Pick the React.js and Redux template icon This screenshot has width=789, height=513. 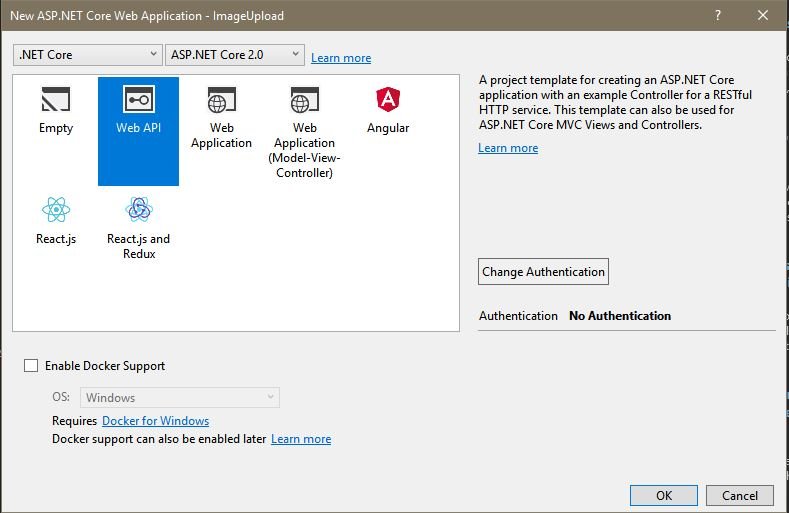pyautogui.click(x=139, y=209)
